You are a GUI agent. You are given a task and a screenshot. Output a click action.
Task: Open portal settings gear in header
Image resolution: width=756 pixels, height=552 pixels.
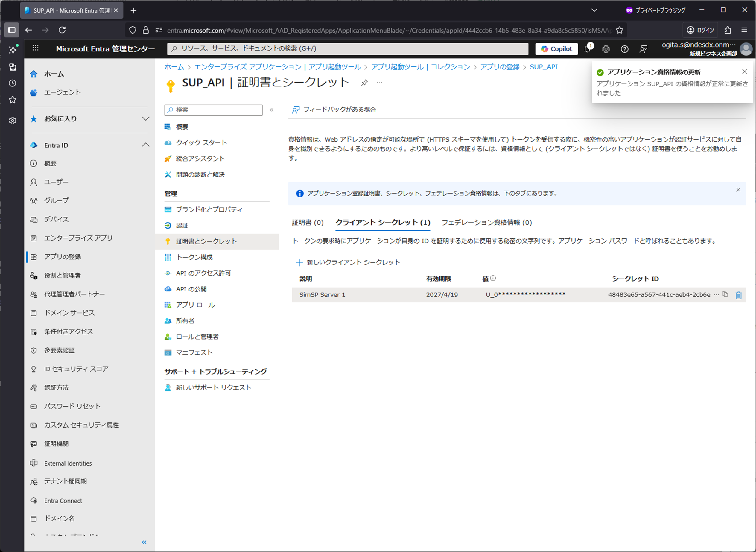[606, 49]
